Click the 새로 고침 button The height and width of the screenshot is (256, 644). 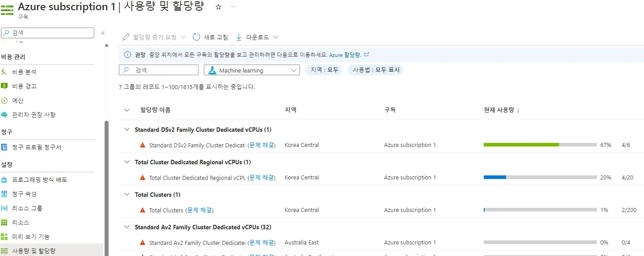point(211,37)
